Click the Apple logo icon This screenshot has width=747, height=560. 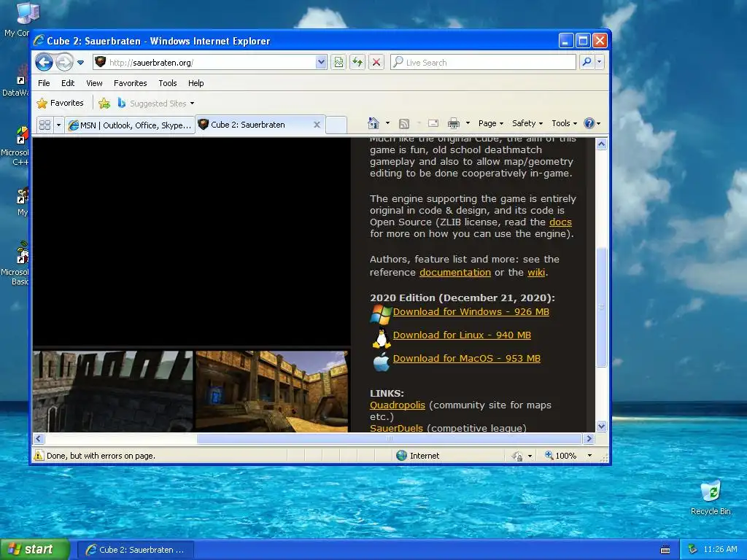point(381,362)
